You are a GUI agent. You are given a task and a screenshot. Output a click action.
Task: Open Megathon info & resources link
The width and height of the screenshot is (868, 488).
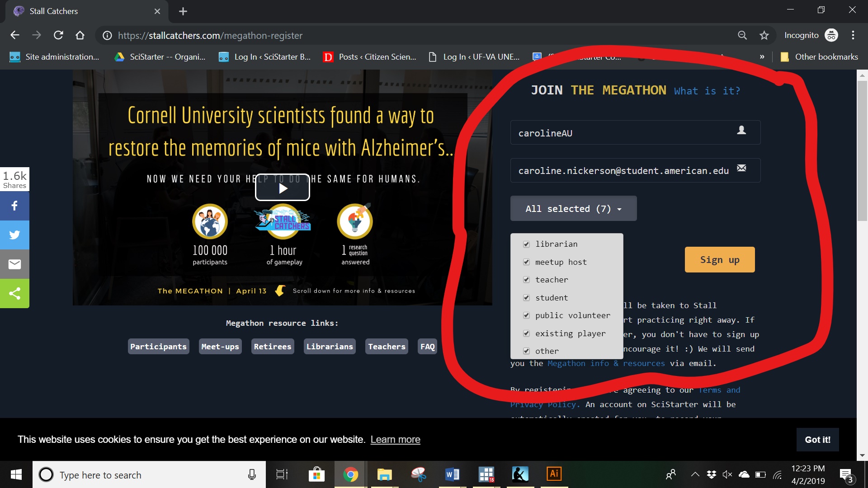pyautogui.click(x=606, y=363)
